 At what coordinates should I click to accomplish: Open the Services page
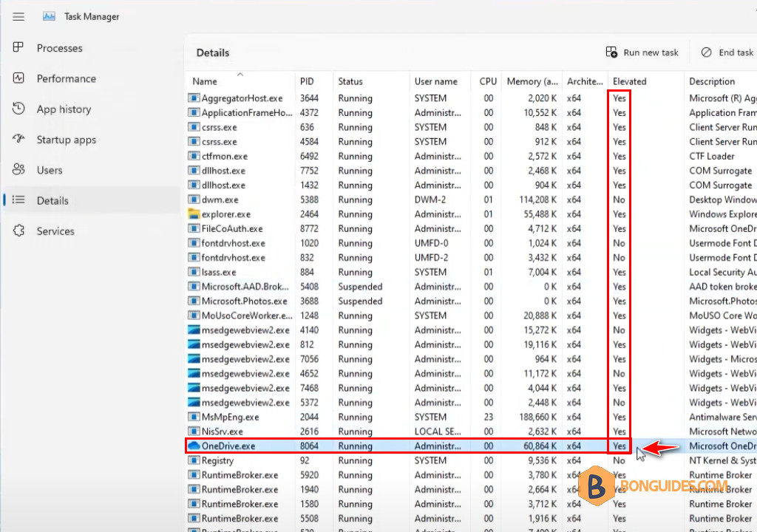pyautogui.click(x=91, y=231)
